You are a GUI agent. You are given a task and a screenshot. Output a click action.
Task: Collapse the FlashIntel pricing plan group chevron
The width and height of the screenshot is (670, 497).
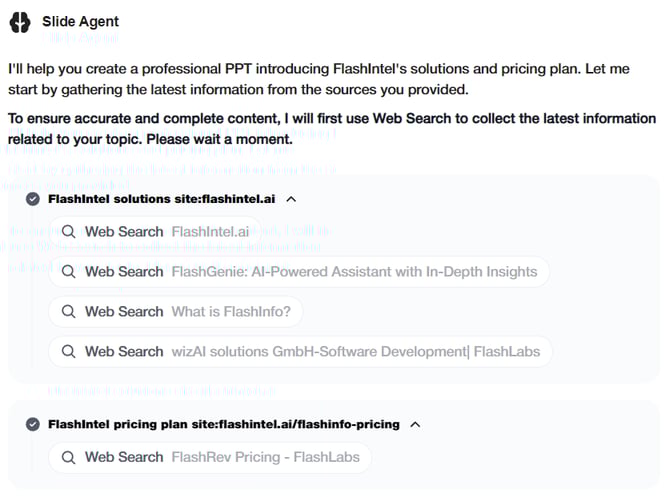415,424
